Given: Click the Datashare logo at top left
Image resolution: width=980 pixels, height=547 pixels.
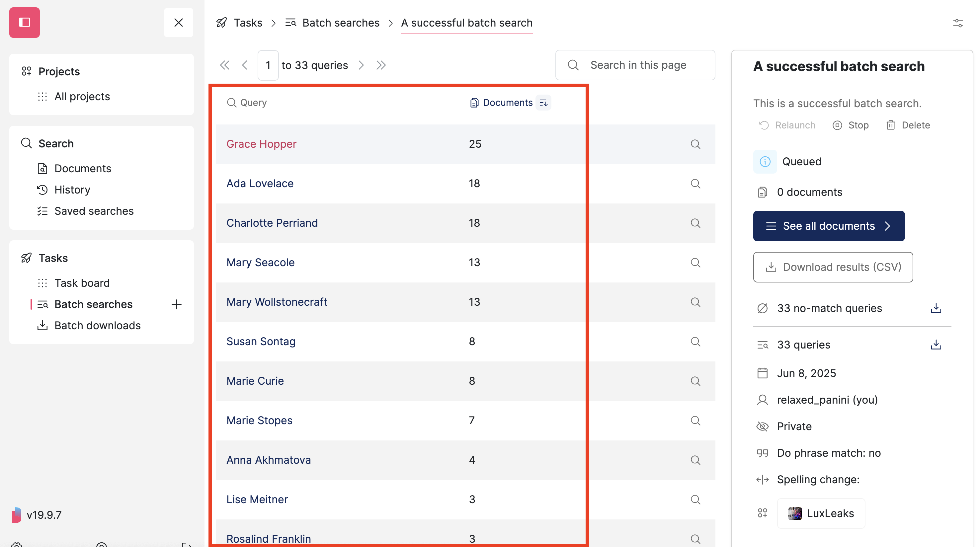Looking at the screenshot, I should (24, 23).
